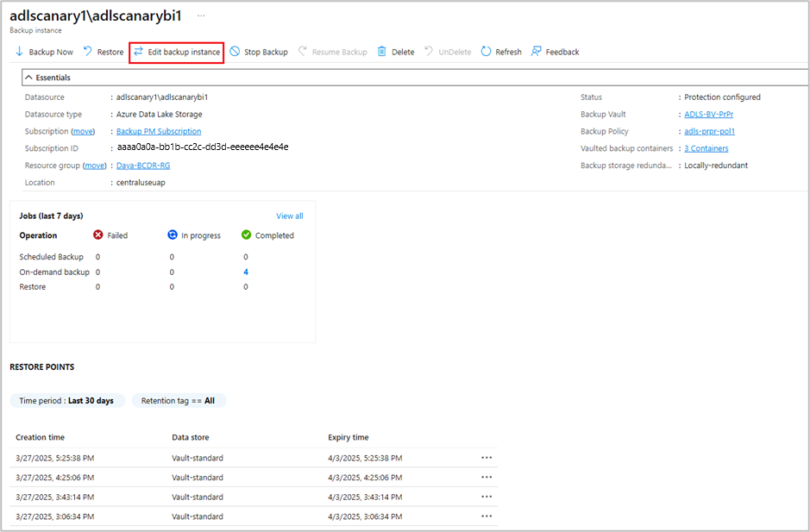This screenshot has width=810, height=532.
Task: Open more options for 3:06:34 PM restore point
Action: 487,516
